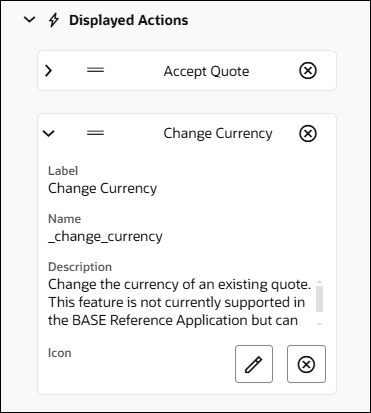
Task: Click the Name value _change_currency
Action: (105, 237)
